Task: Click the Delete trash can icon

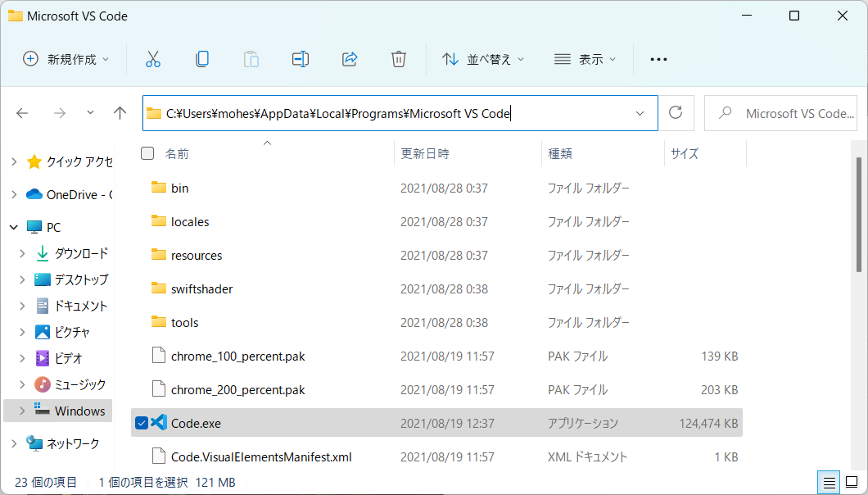Action: 399,59
